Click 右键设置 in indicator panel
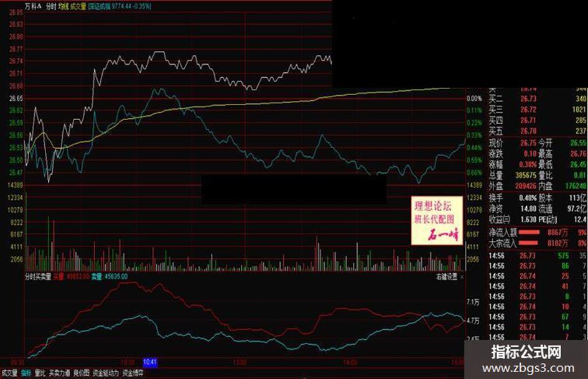Screen dimensions: 588x379 tap(447, 277)
